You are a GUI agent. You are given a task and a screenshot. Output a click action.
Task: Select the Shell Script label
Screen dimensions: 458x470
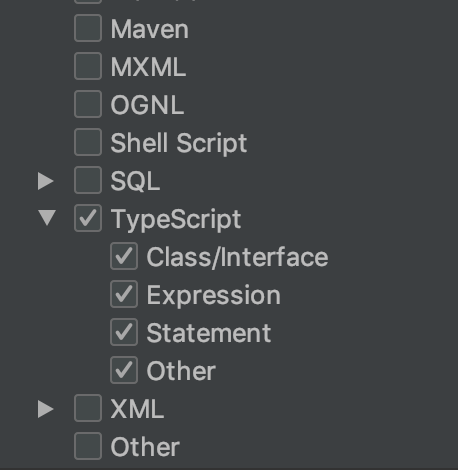coord(179,143)
